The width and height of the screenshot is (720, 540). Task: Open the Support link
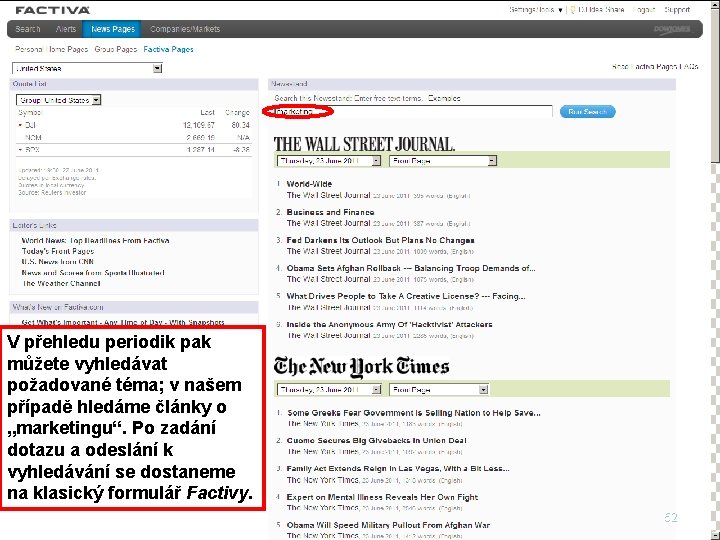coord(677,10)
